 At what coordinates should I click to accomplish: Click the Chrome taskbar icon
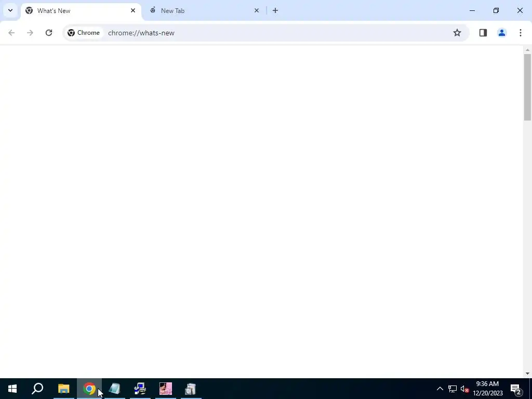tap(89, 389)
